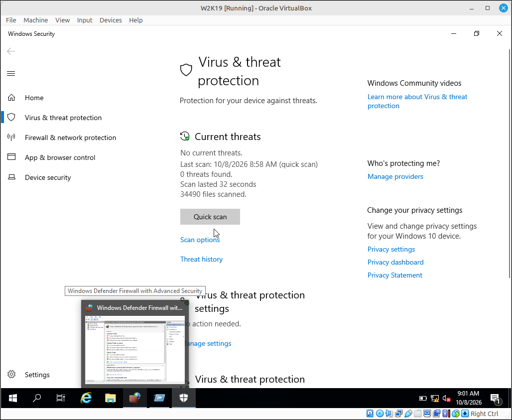Open the VirtualBox View menu

tap(62, 20)
